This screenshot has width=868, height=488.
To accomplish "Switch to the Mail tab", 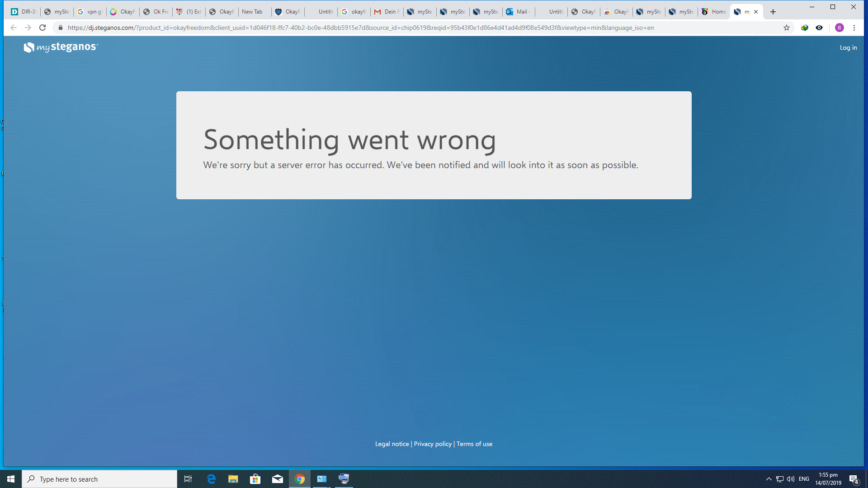I will click(x=519, y=12).
